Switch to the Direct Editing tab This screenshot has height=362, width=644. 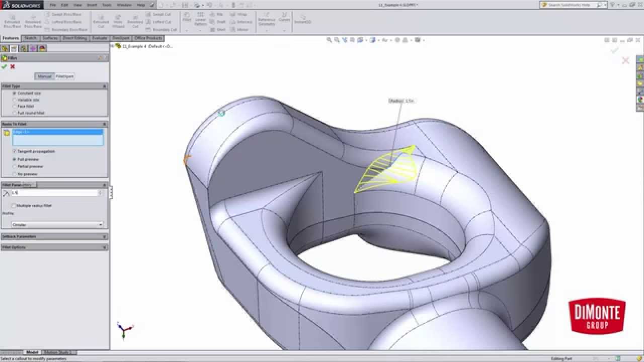(x=74, y=38)
